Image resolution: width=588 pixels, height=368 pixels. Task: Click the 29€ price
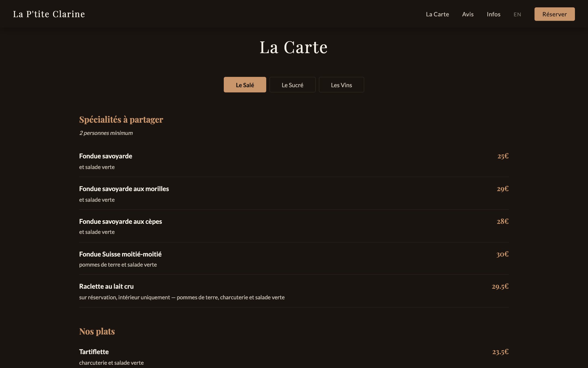point(503,189)
